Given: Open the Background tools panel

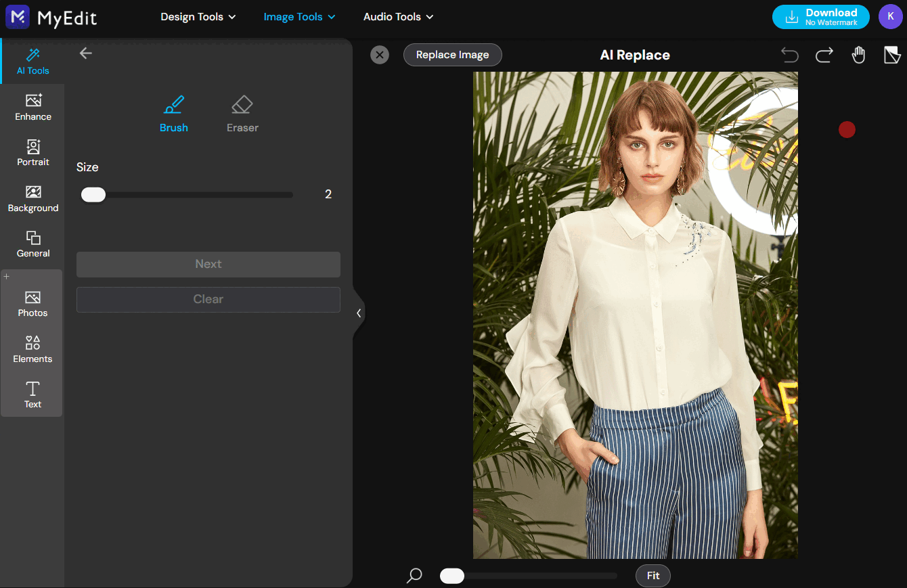Looking at the screenshot, I should pos(32,198).
